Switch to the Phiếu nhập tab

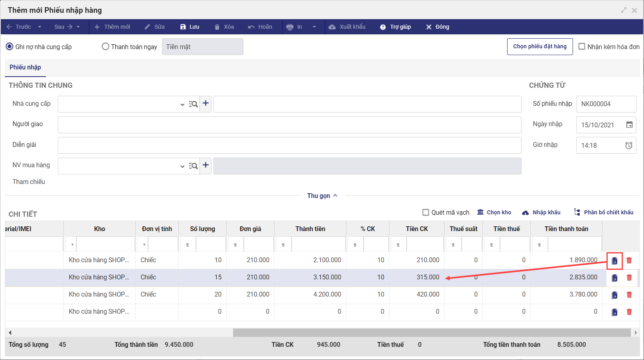pyautogui.click(x=25, y=67)
